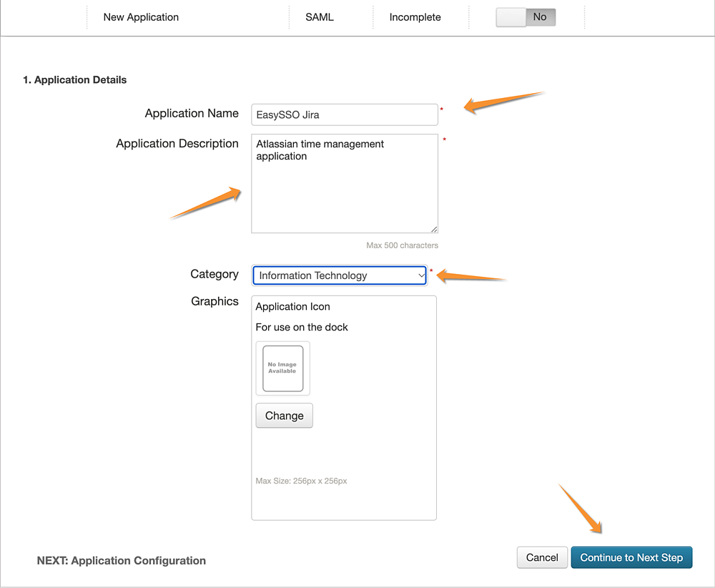
Task: Click the "New Application" name text
Action: coord(141,17)
